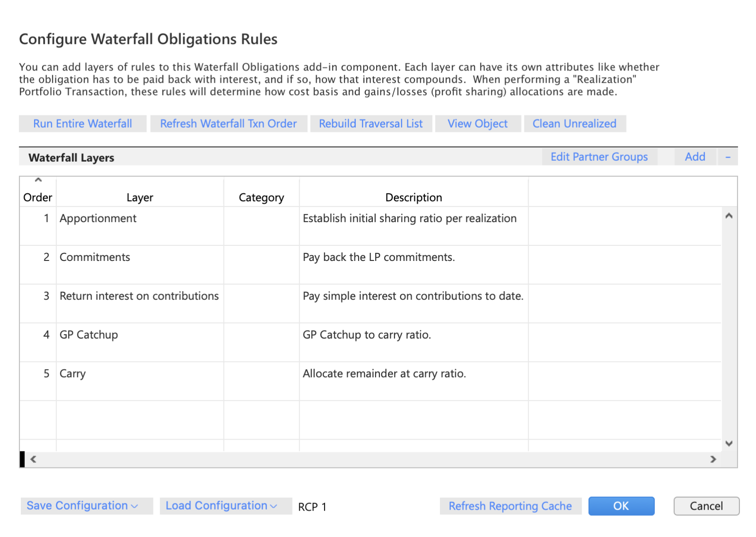This screenshot has width=756, height=537.
Task: Confirm with the OK button
Action: 621,506
